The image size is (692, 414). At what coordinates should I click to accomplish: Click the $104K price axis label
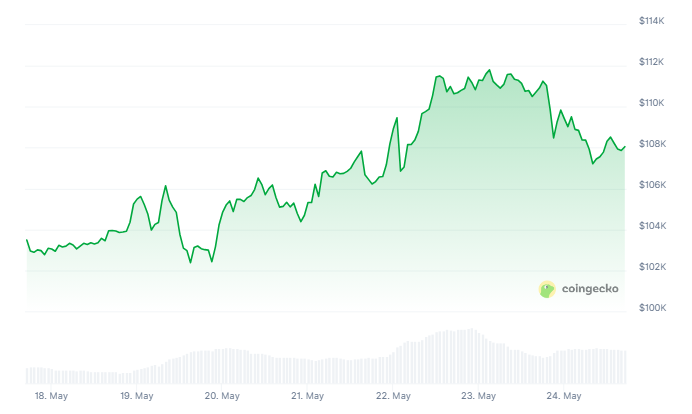click(652, 226)
